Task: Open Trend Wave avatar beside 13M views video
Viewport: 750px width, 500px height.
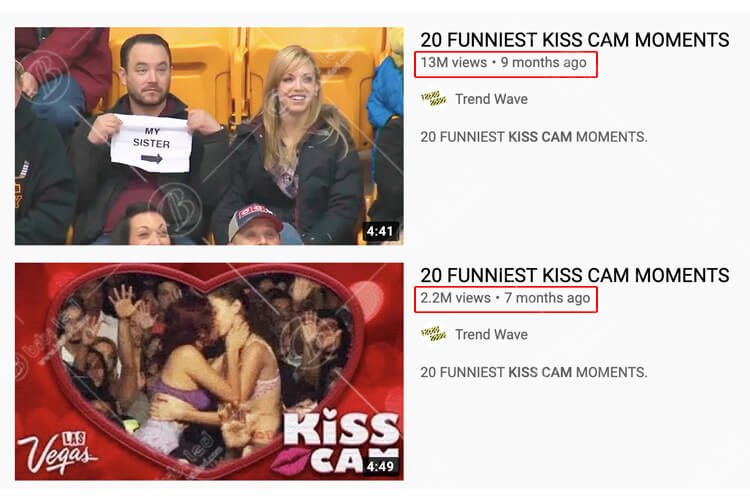Action: (x=433, y=99)
